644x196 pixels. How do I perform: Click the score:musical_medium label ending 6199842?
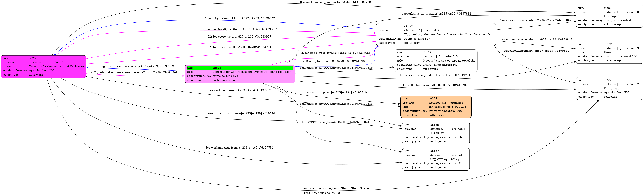tap(535, 20)
